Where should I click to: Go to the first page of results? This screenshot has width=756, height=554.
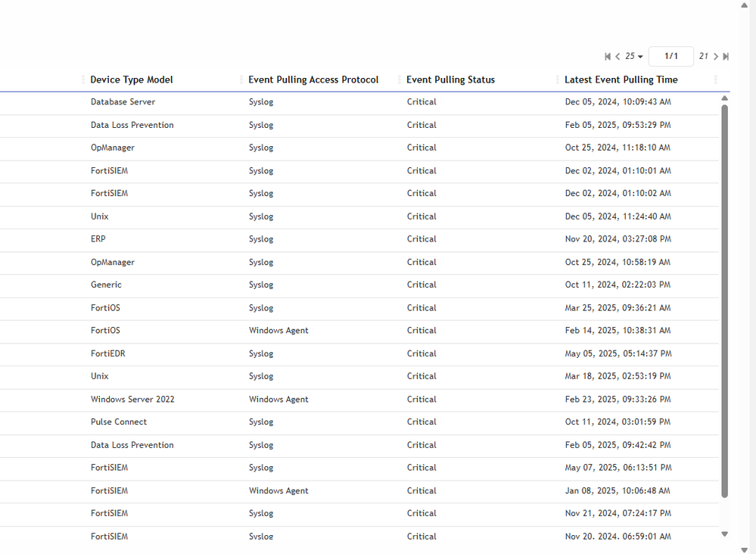tap(608, 57)
